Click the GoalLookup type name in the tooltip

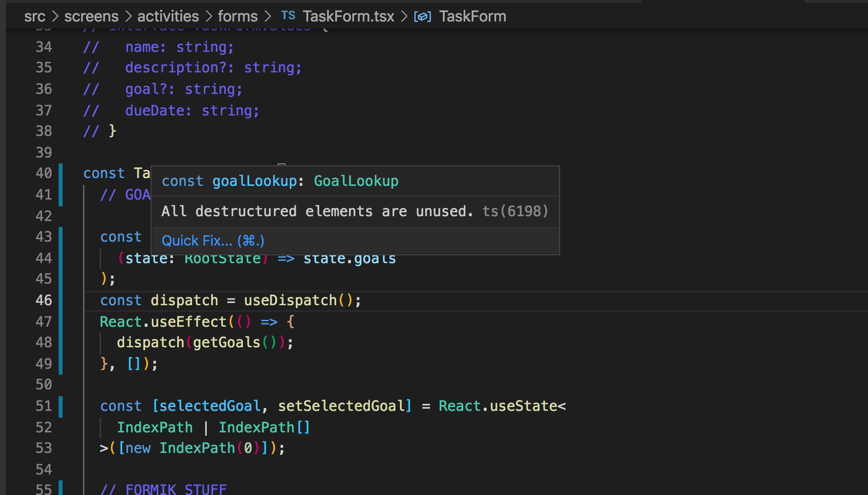pos(356,181)
